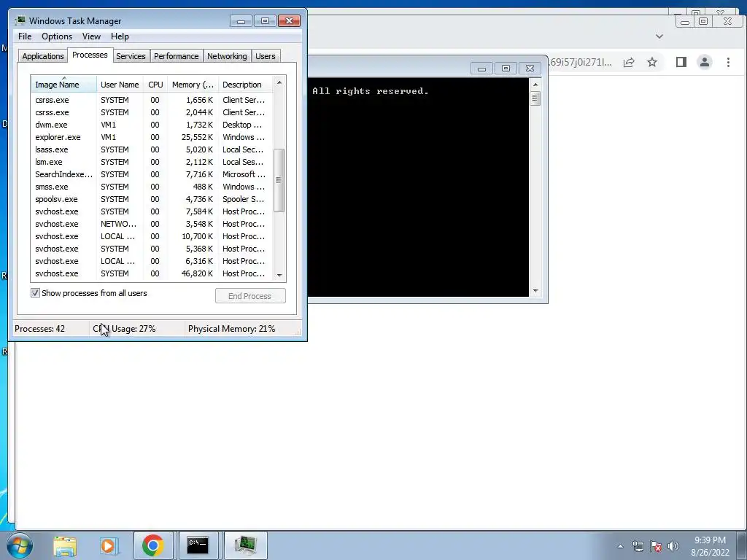Open Chrome profile avatar icon
The image size is (747, 560).
[705, 62]
